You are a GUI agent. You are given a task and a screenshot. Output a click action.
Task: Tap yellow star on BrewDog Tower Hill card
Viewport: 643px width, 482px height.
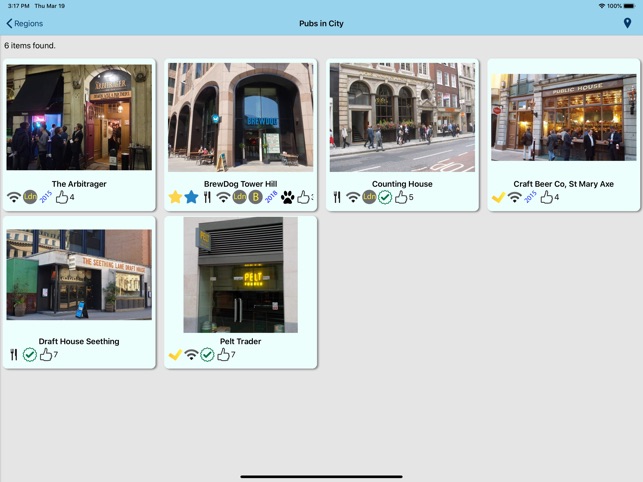coord(175,197)
